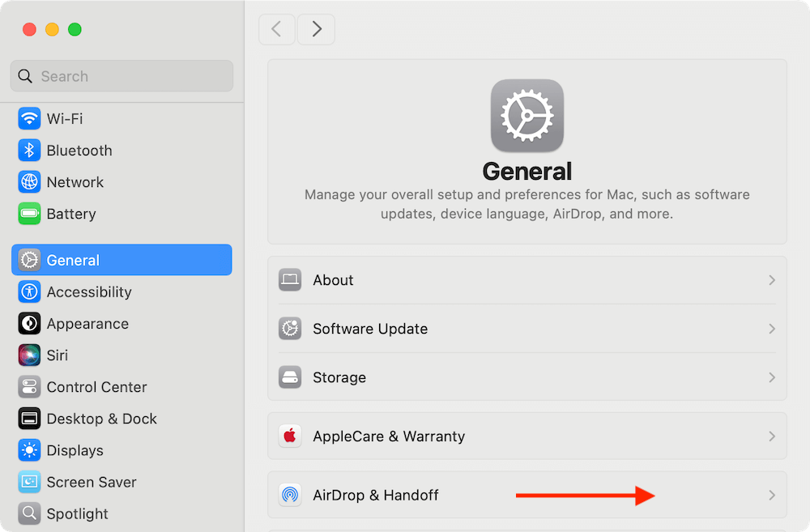Open Software Update
The width and height of the screenshot is (810, 532).
pos(369,329)
